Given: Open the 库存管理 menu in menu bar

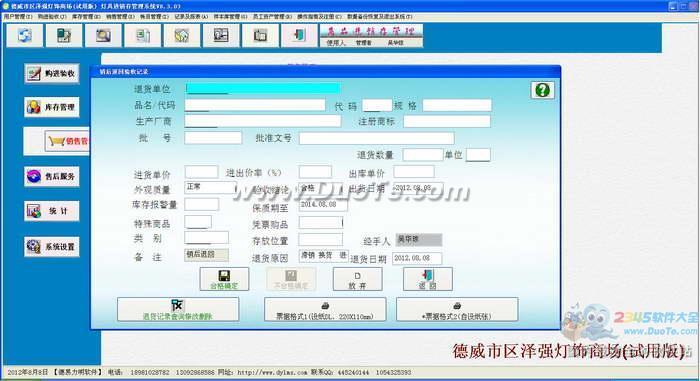Looking at the screenshot, I should click(86, 17).
